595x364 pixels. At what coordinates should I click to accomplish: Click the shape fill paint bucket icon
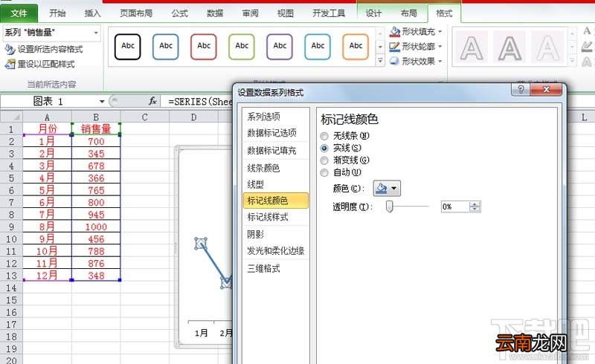click(x=395, y=31)
